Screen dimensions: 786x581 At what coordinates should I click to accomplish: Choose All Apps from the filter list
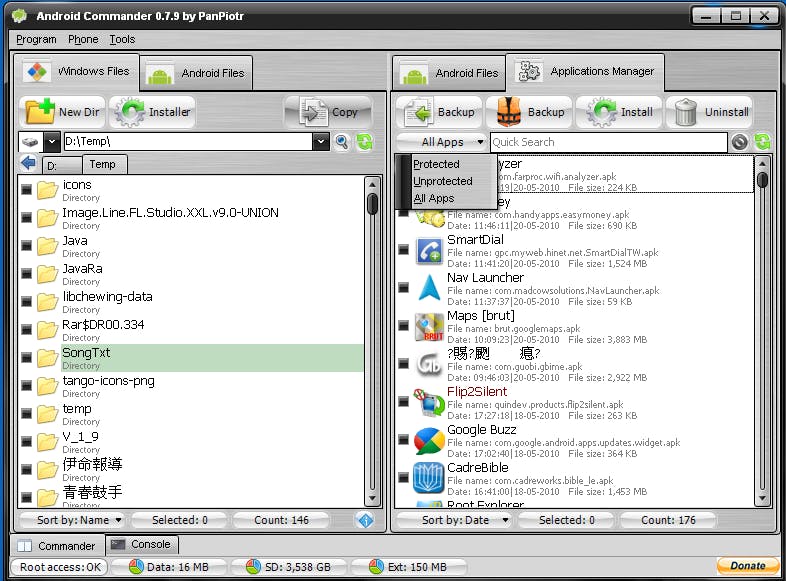point(434,199)
